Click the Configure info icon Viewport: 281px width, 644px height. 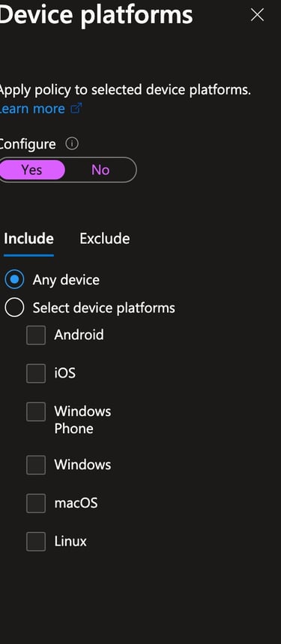pyautogui.click(x=72, y=144)
